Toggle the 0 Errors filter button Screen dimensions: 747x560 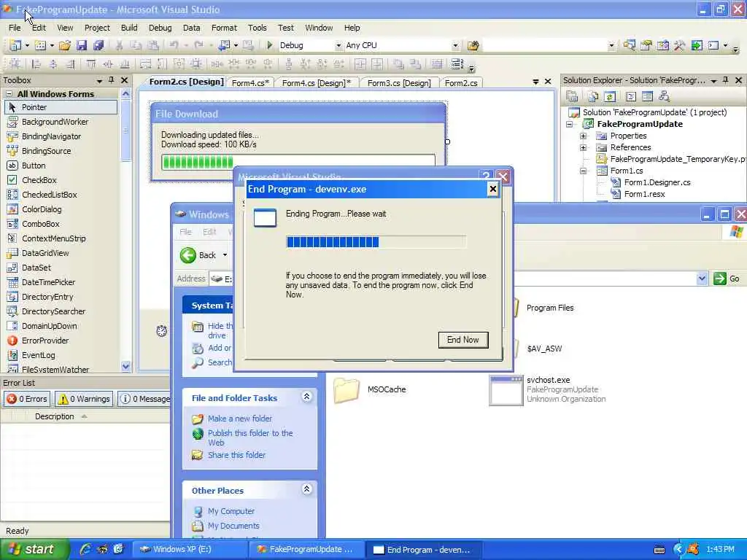click(x=27, y=399)
